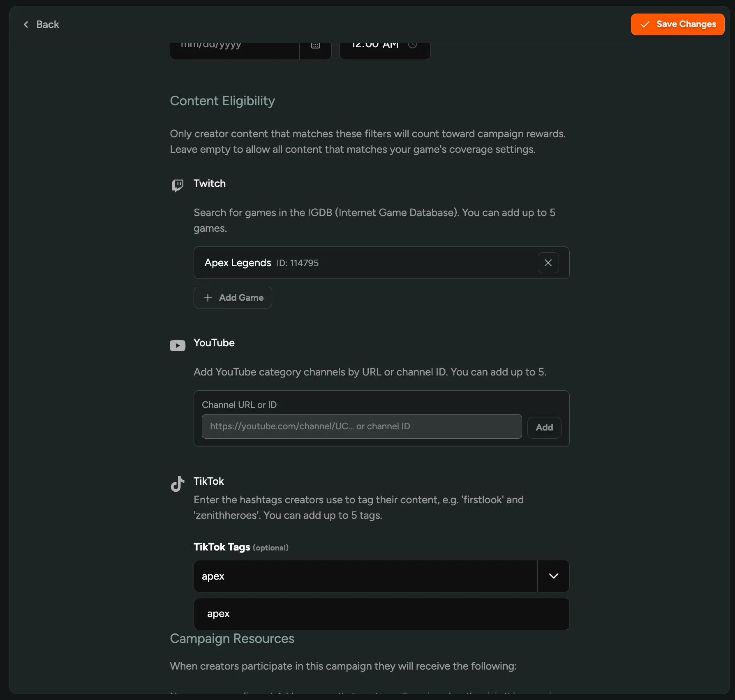
Task: Click the YouTube platform icon
Action: (177, 345)
